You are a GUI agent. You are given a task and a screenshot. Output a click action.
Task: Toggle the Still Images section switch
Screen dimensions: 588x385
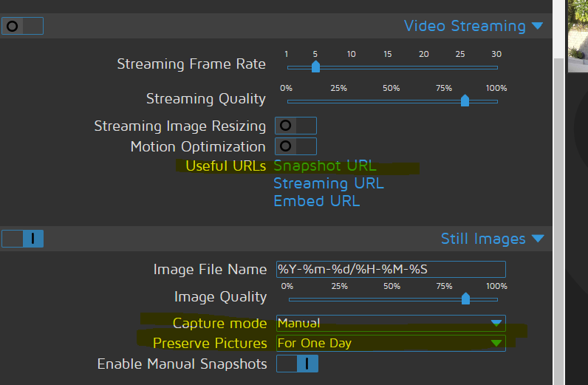(23, 239)
